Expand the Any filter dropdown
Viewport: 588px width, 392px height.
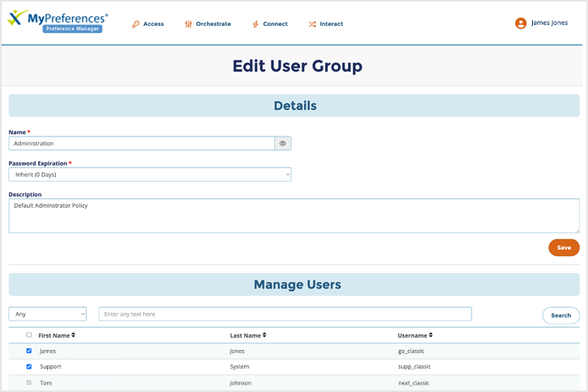pos(48,314)
